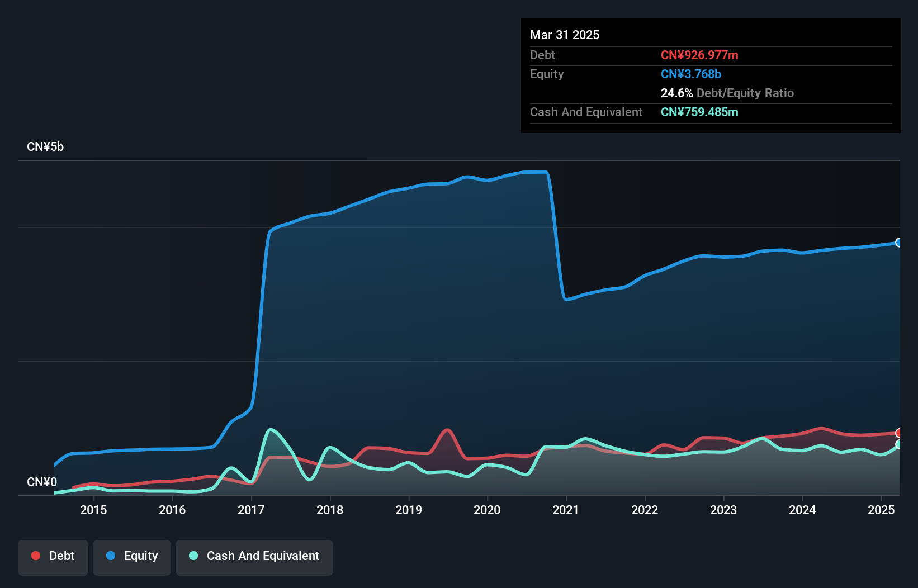This screenshot has height=588, width=918.
Task: Select the 2022 x-axis label
Action: click(x=645, y=510)
